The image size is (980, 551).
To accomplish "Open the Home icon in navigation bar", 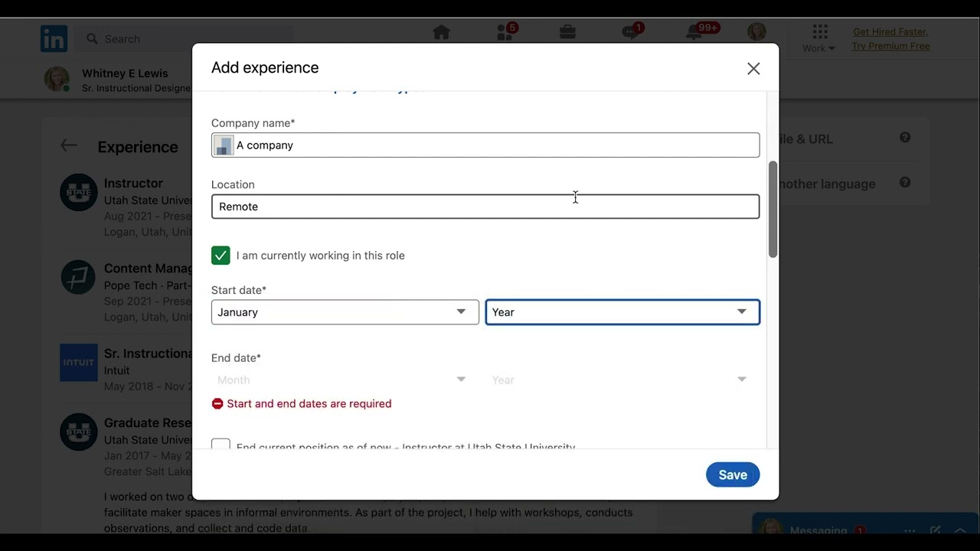I will 441,32.
